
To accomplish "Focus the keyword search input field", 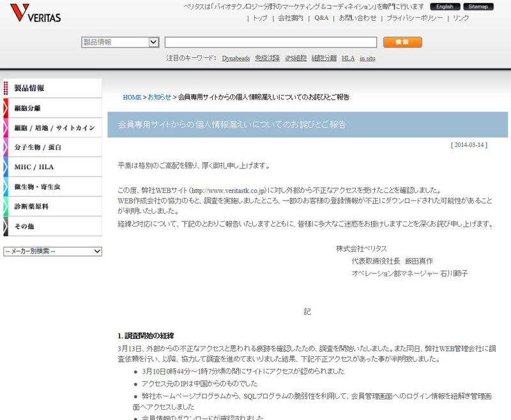I will [270, 42].
